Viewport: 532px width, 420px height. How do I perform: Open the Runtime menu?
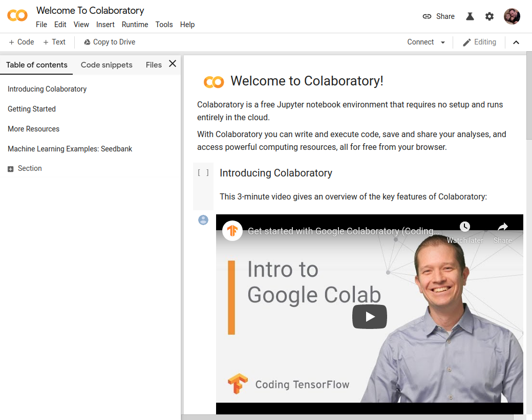tap(135, 25)
